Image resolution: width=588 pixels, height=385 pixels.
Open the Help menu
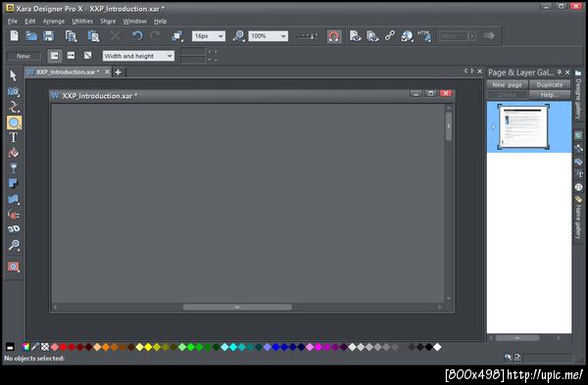pos(160,22)
